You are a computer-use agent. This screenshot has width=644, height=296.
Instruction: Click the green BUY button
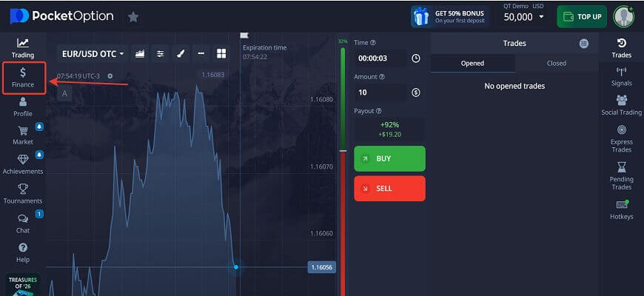click(x=390, y=158)
